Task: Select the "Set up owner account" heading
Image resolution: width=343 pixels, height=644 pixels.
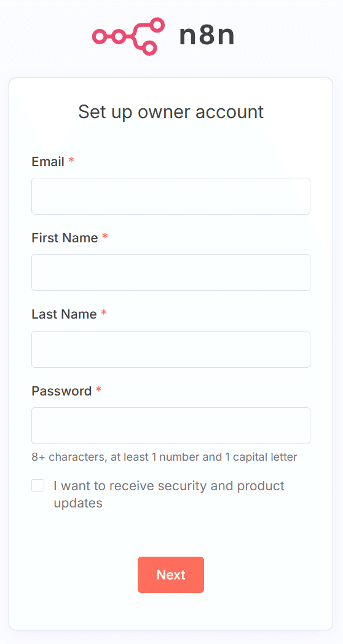Action: tap(171, 112)
